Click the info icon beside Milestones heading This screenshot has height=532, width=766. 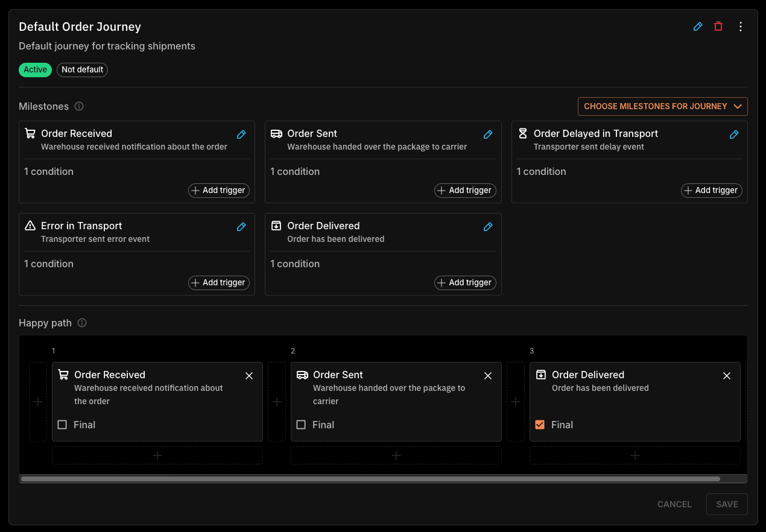coord(79,106)
